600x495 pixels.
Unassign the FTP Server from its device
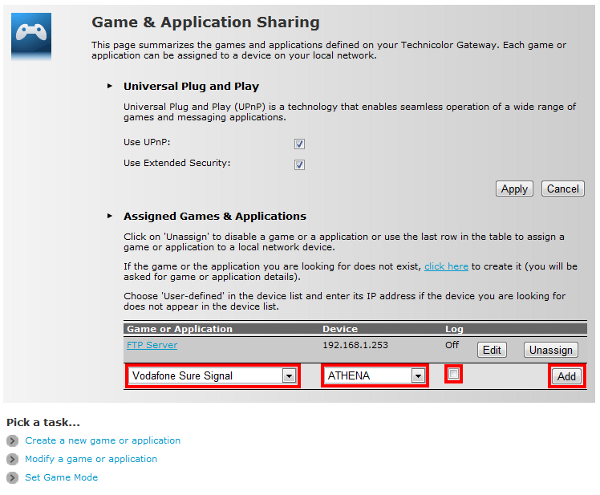point(551,350)
